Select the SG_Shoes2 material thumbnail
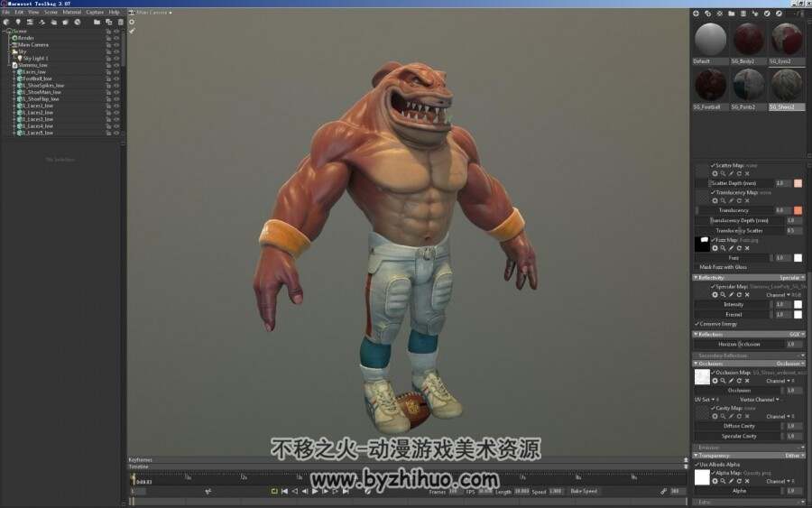The image size is (812, 508). pyautogui.click(x=787, y=85)
